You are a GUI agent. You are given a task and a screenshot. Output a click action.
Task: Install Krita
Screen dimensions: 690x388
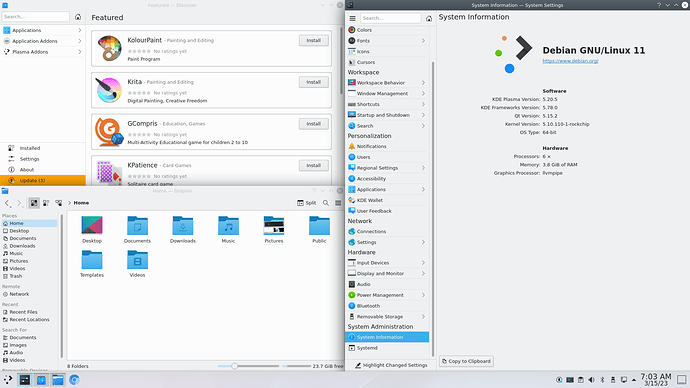click(x=314, y=82)
